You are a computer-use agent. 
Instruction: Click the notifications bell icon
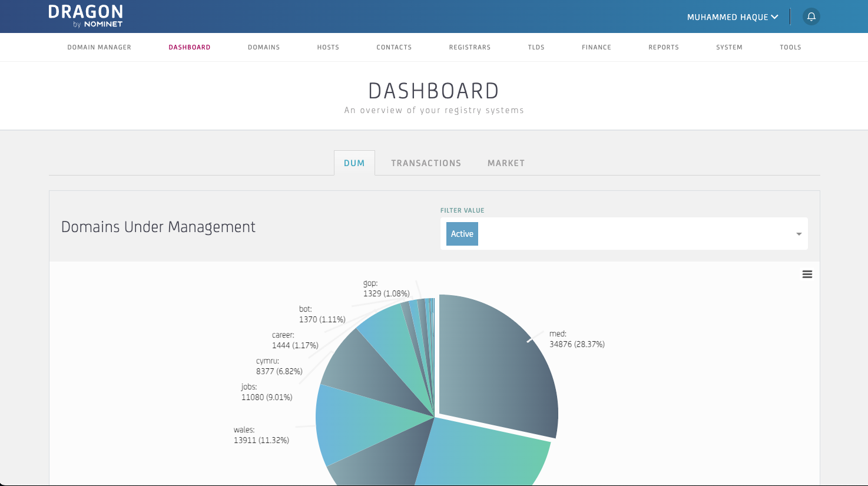(x=811, y=16)
